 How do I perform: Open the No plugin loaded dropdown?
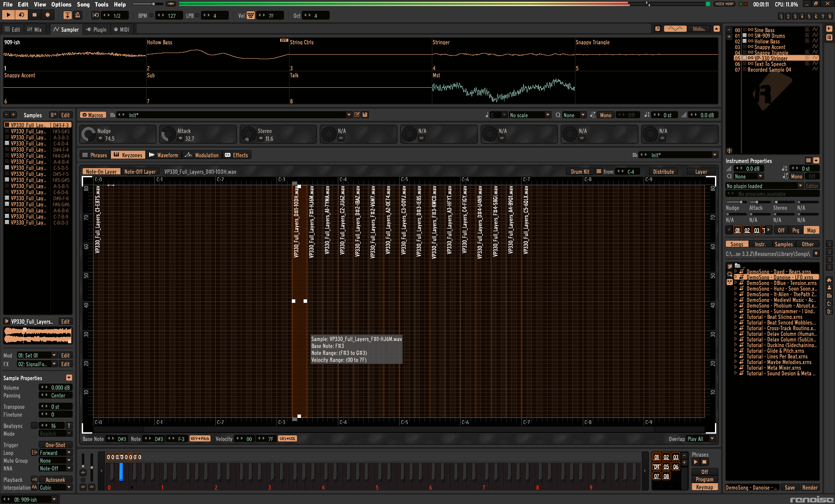coord(764,186)
